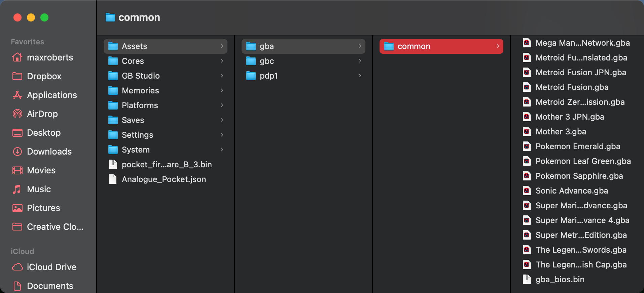Expand the Cores folder chevron

(x=222, y=61)
